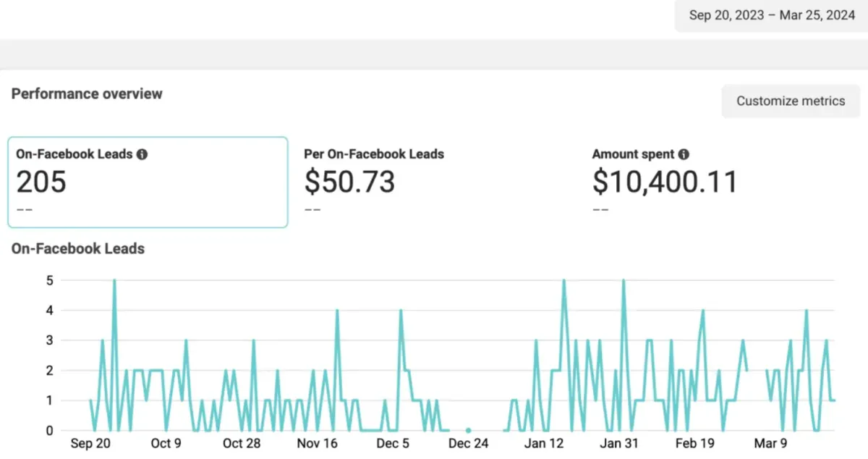
Task: Click the $50.73 cost per lead value
Action: [349, 182]
